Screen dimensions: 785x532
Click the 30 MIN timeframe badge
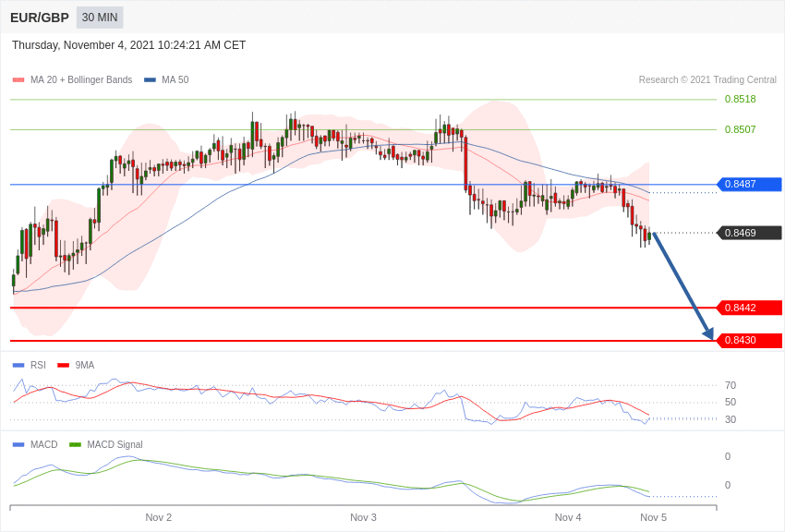point(100,18)
